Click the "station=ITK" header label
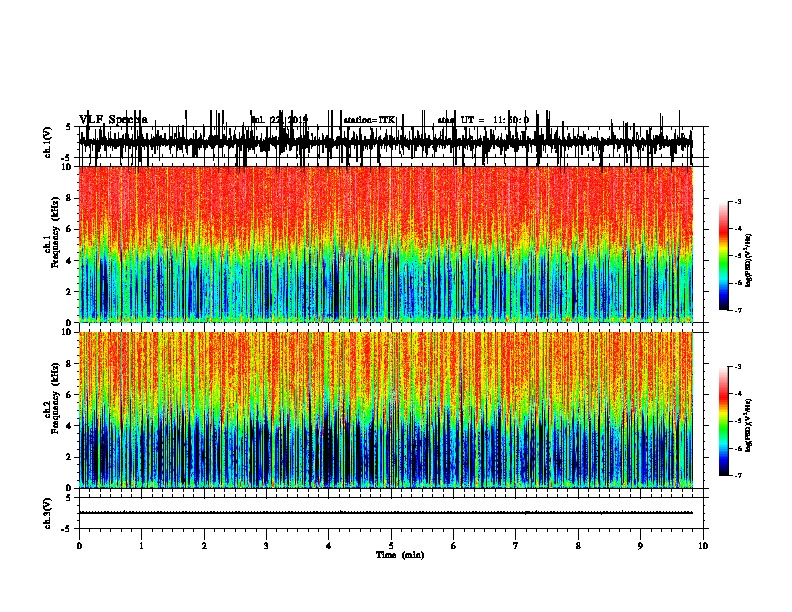 coord(369,120)
